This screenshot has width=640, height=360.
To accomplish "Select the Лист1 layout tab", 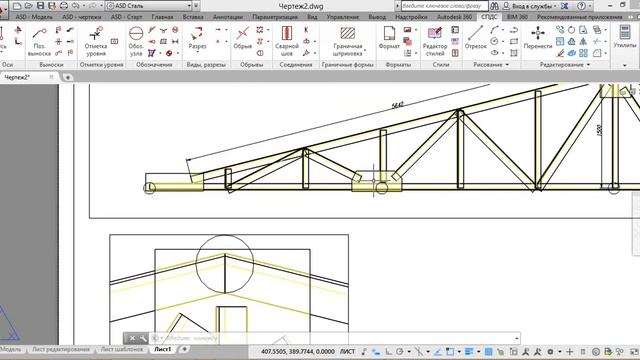I will coord(162,350).
